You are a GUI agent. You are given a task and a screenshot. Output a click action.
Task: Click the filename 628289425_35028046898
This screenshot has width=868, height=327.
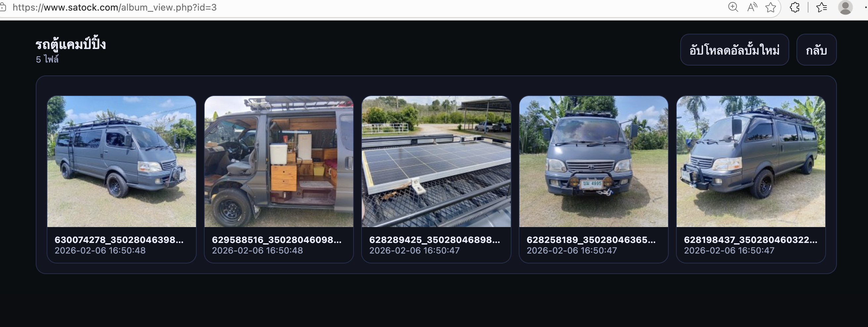click(x=435, y=240)
